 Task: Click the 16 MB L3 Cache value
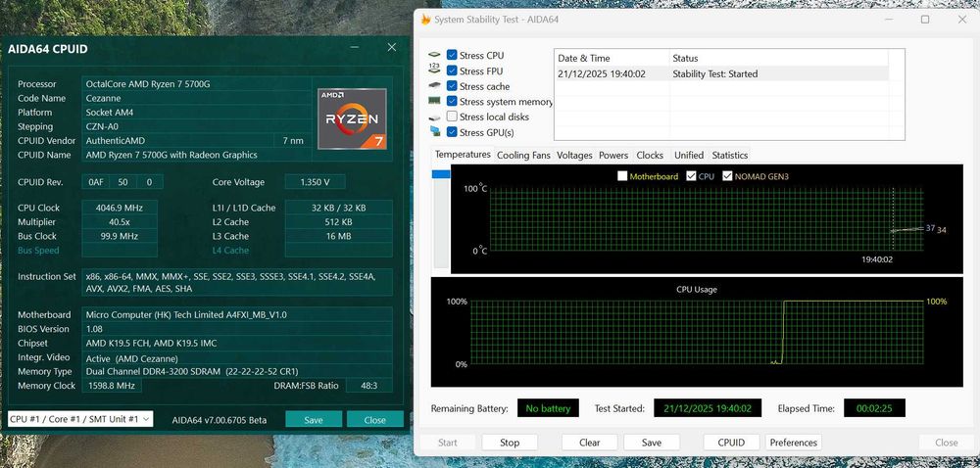pyautogui.click(x=339, y=236)
